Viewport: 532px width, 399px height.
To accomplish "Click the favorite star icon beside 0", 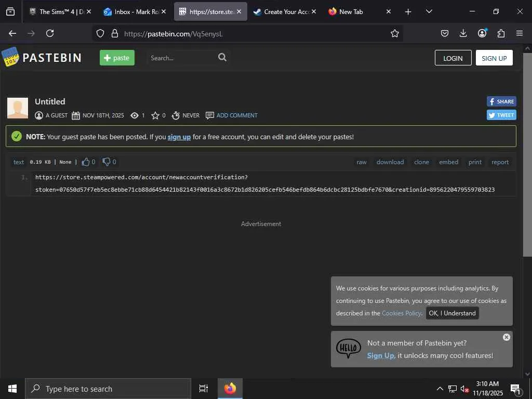I will coord(155,116).
